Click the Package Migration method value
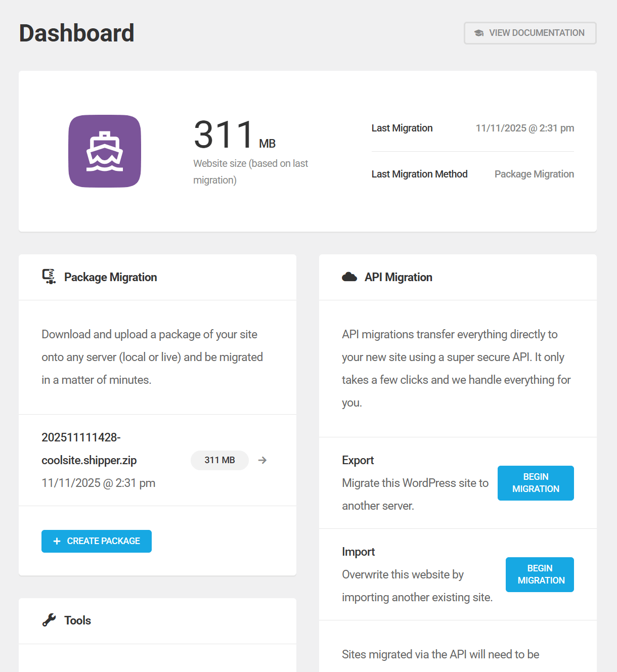The width and height of the screenshot is (617, 672). tap(534, 173)
